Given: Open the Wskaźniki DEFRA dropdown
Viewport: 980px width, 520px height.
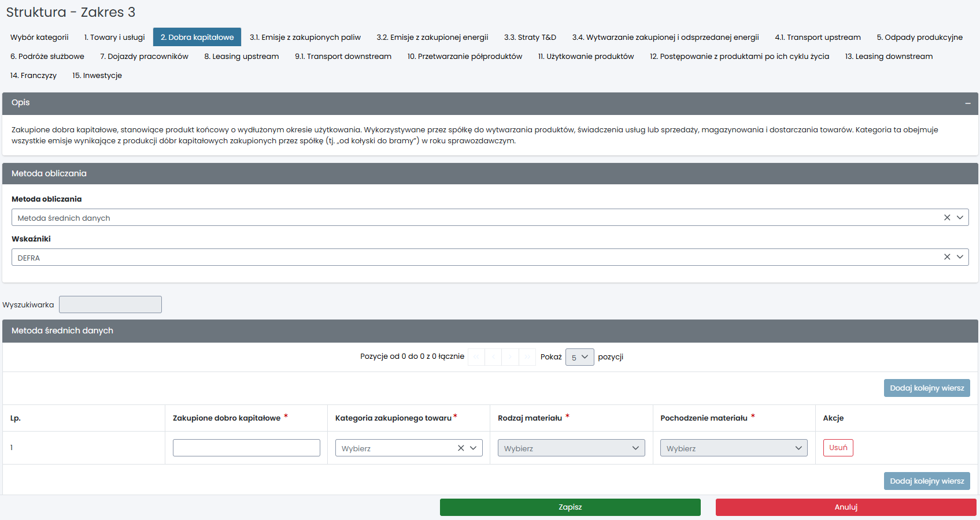Looking at the screenshot, I should 960,257.
